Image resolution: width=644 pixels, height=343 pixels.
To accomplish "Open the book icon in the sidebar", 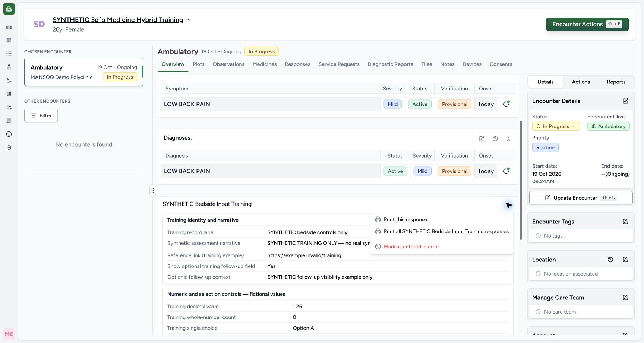I will coord(9,94).
